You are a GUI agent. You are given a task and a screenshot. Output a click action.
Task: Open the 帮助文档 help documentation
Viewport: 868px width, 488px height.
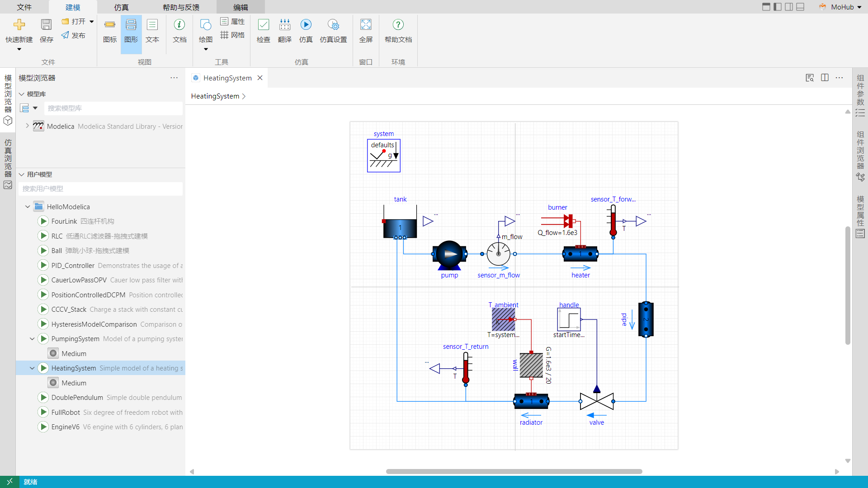click(398, 31)
